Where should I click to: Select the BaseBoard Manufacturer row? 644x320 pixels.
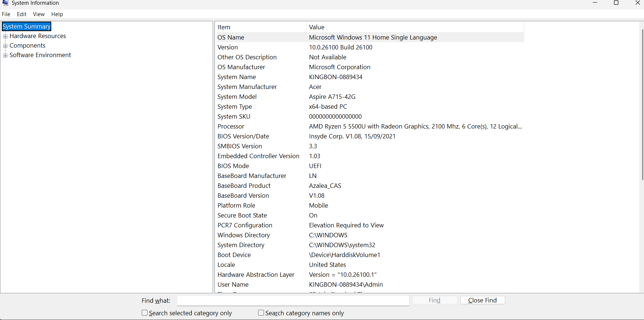point(370,176)
